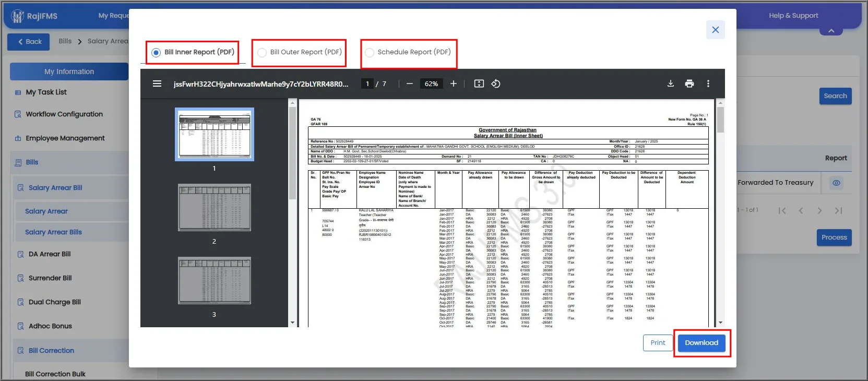This screenshot has width=868, height=381.
Task: Click the blue Download button
Action: [701, 343]
